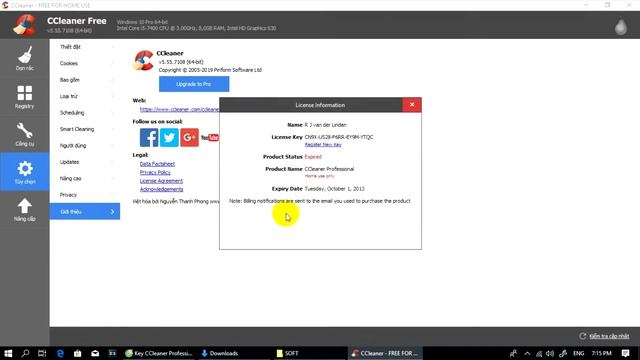The width and height of the screenshot is (640, 360).
Task: Show hidden system tray icons
Action: point(527,353)
